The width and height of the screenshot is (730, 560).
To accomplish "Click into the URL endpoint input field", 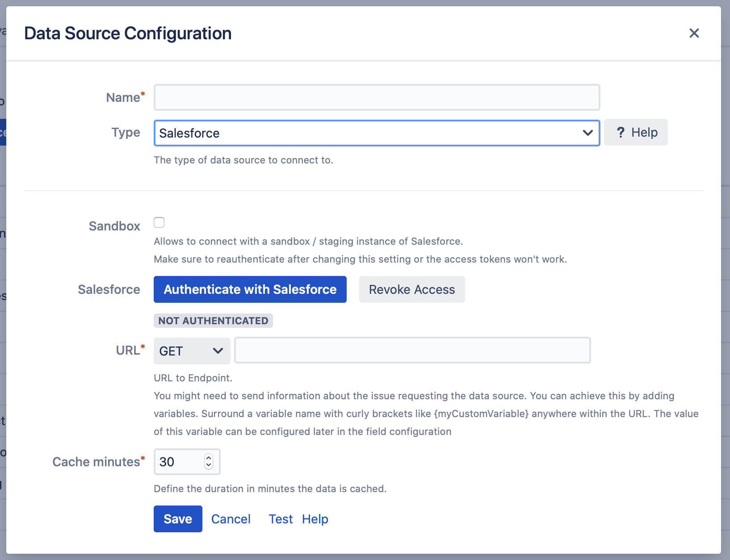I will pyautogui.click(x=413, y=350).
